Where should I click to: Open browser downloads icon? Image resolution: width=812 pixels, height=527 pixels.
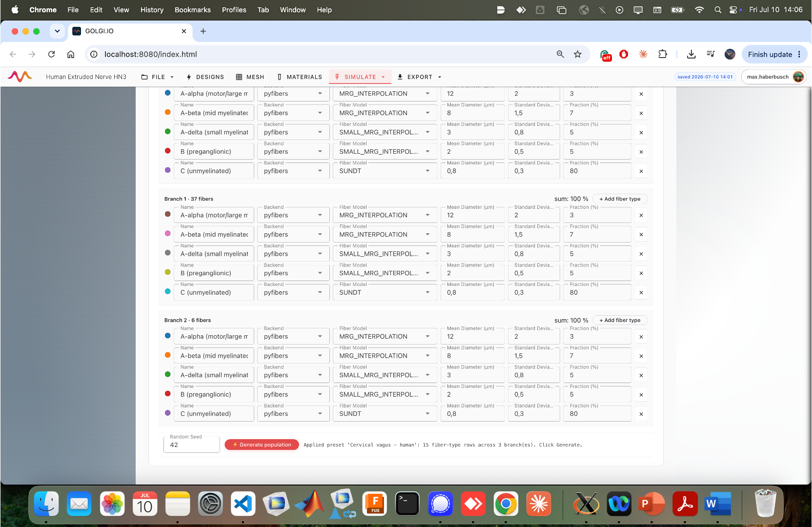691,54
